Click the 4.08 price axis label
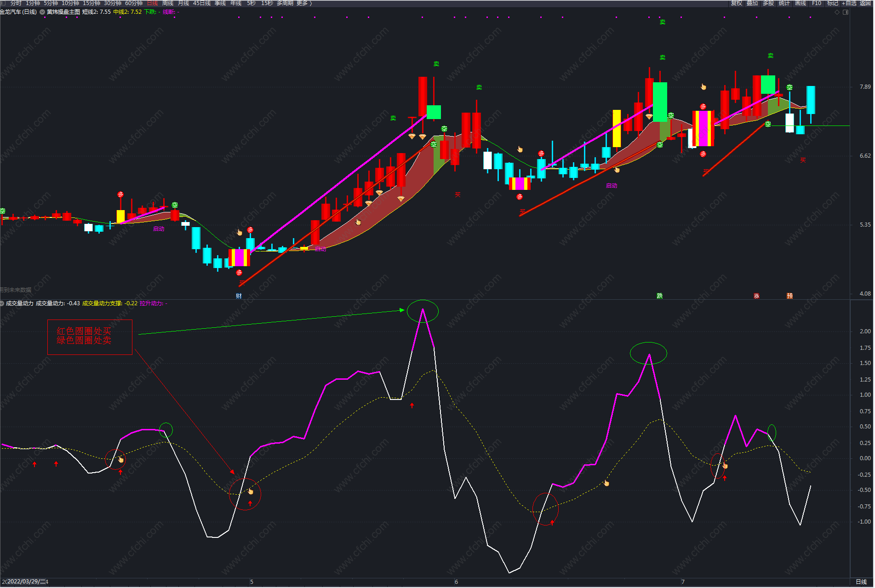 point(865,293)
